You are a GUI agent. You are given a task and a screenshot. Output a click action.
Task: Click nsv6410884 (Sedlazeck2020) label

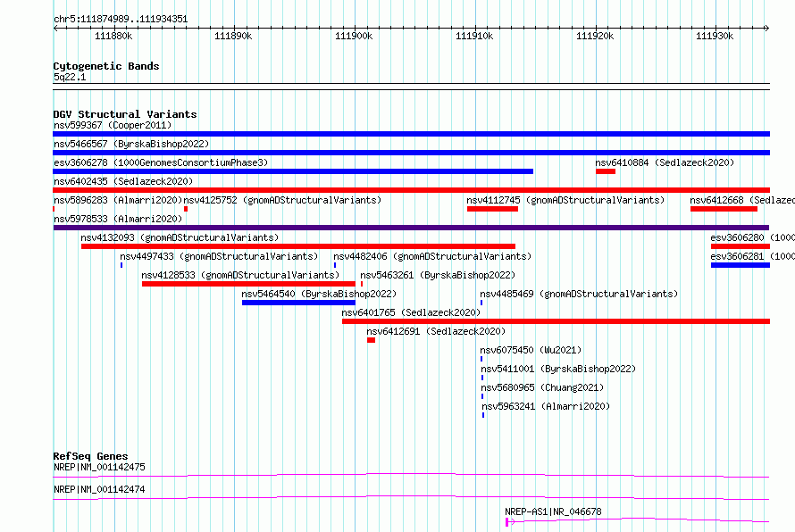[x=665, y=162]
